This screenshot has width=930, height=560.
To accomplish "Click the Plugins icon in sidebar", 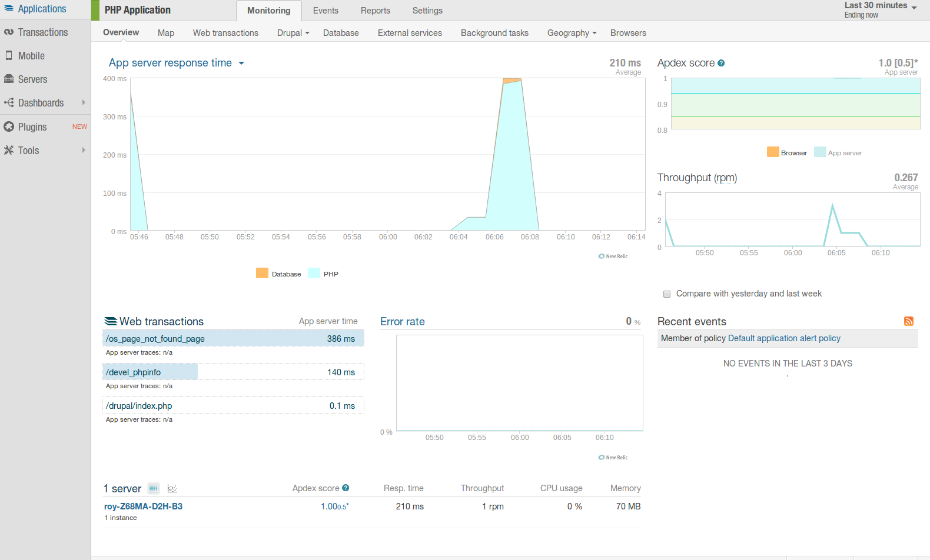I will point(9,126).
